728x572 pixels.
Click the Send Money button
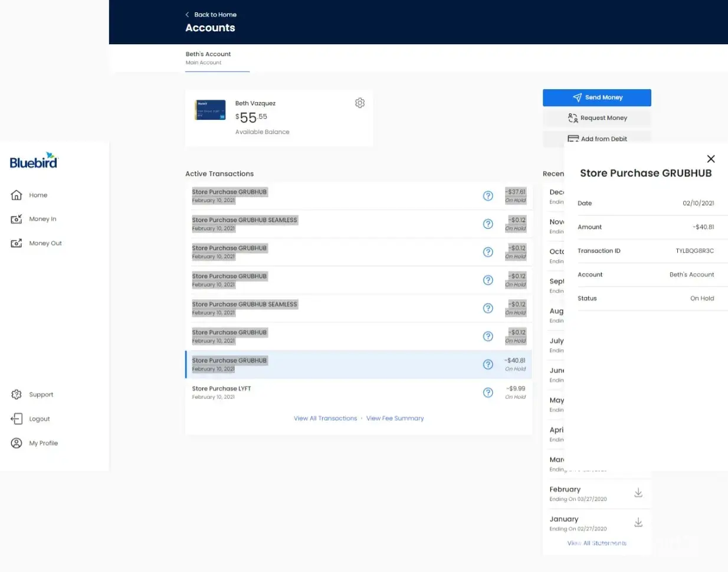pos(596,97)
